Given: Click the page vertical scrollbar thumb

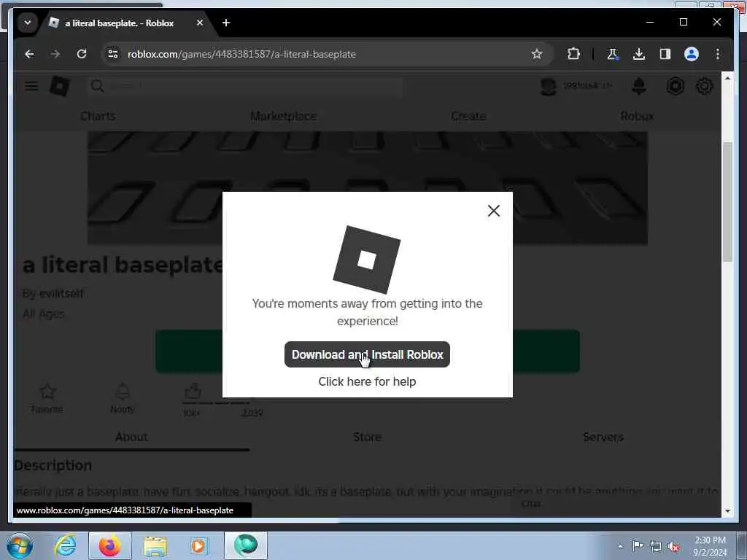Looking at the screenshot, I should [727, 201].
